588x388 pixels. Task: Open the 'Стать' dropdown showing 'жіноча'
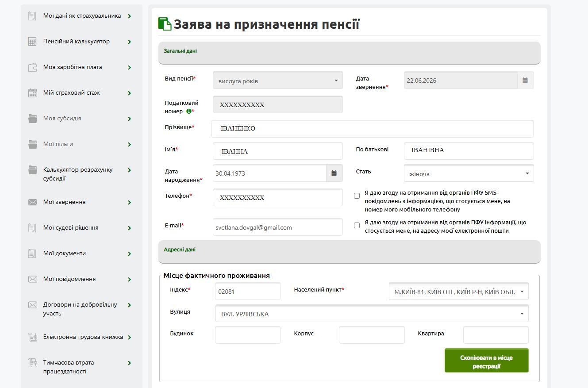(x=469, y=173)
